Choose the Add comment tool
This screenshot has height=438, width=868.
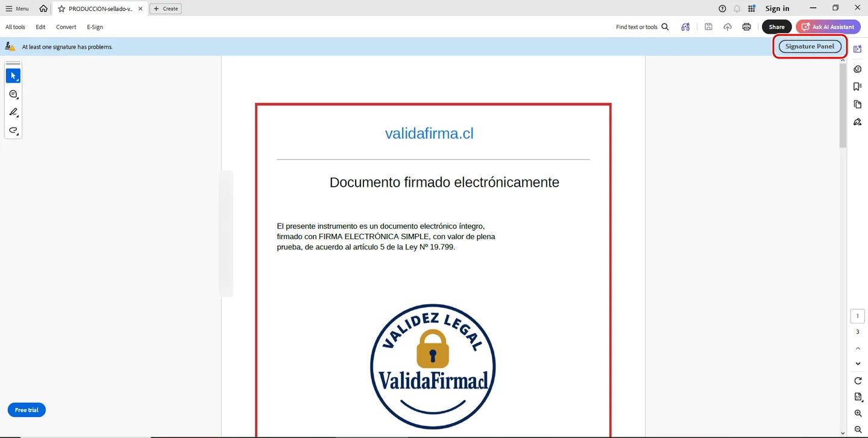(x=13, y=95)
